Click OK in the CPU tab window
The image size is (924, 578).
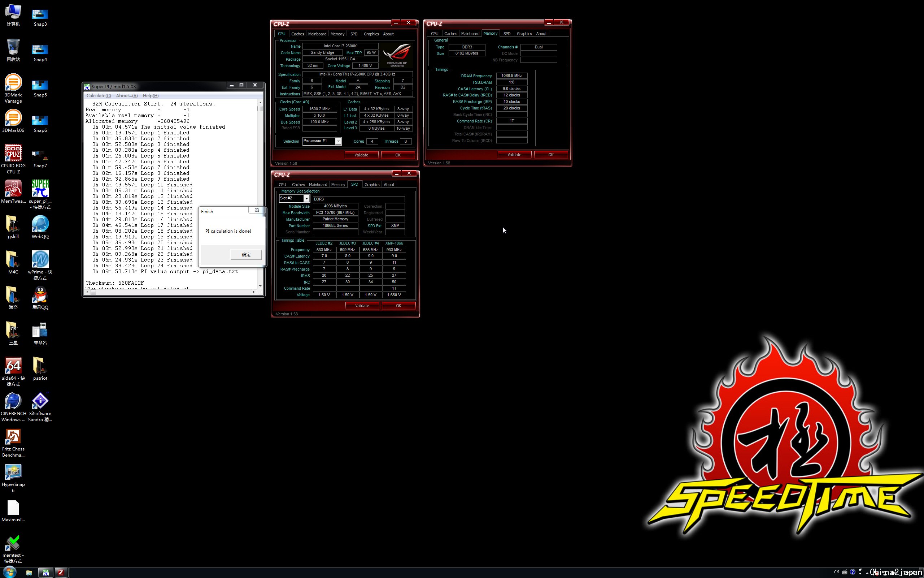398,155
